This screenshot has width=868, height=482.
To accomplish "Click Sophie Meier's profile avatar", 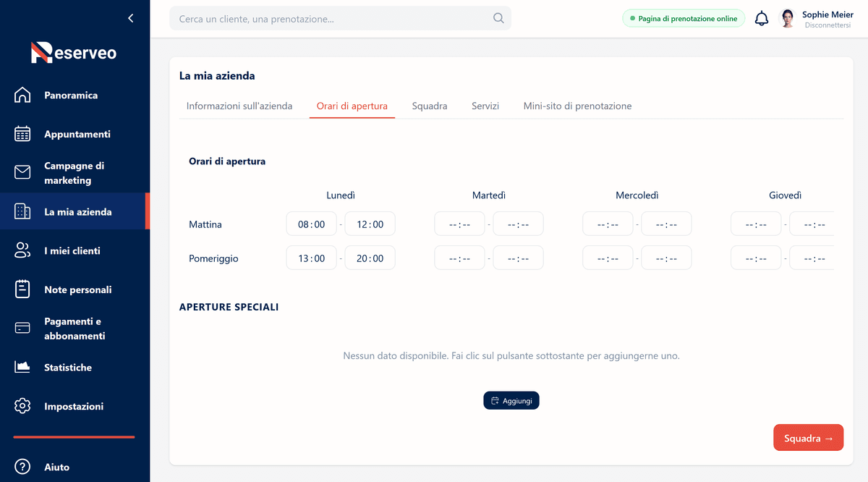I will (788, 19).
